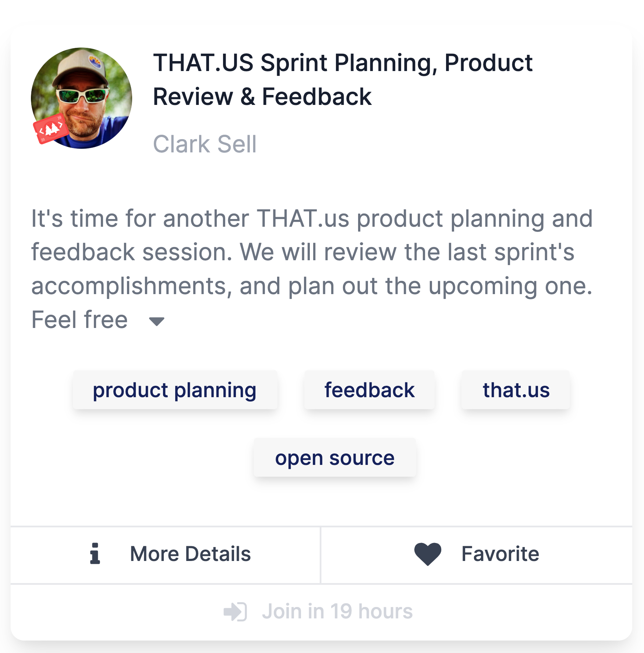The height and width of the screenshot is (653, 644).
Task: Choose the 'that.us' tag
Action: 516,390
